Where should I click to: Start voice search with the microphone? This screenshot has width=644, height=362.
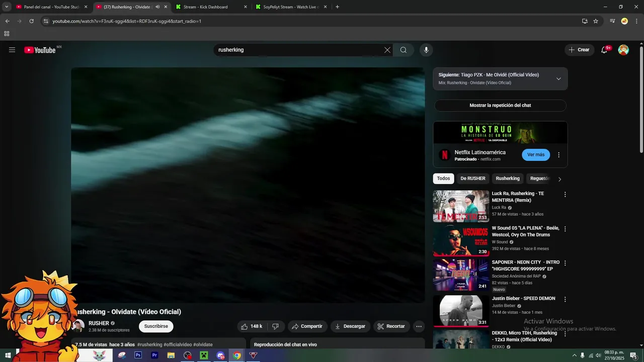click(x=426, y=50)
